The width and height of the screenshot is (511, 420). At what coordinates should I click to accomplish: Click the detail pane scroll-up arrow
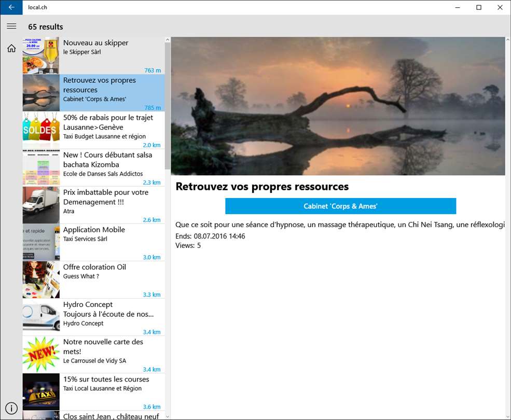coord(508,40)
